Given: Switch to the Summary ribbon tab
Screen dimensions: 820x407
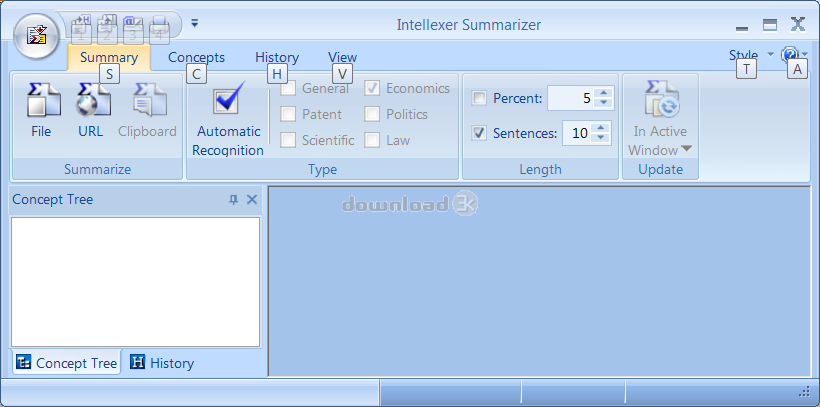Looking at the screenshot, I should (x=109, y=58).
